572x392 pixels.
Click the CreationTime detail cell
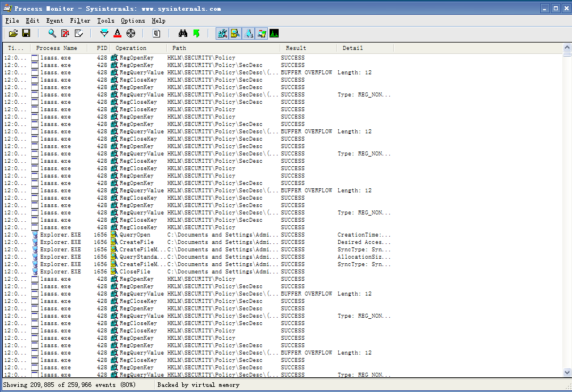tap(364, 235)
